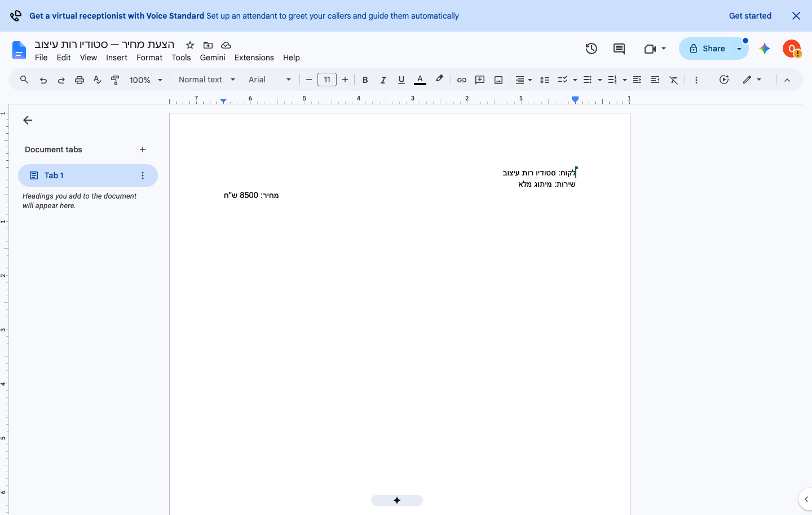
Task: Dismiss the Voice Standard banner
Action: [x=796, y=16]
